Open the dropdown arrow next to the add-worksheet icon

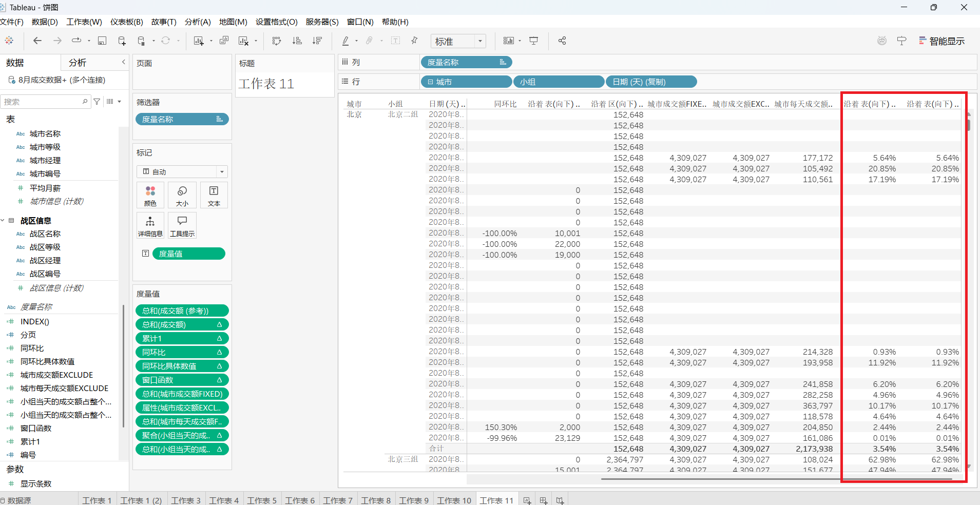click(211, 41)
